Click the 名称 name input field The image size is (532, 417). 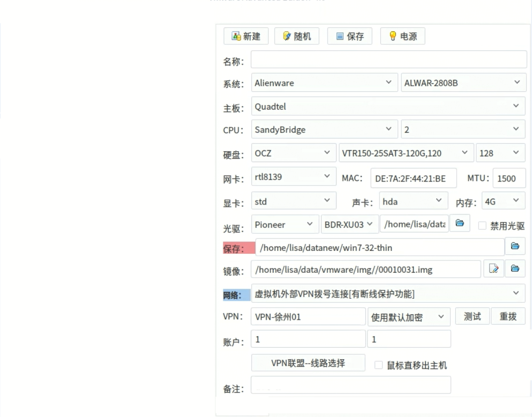point(388,59)
